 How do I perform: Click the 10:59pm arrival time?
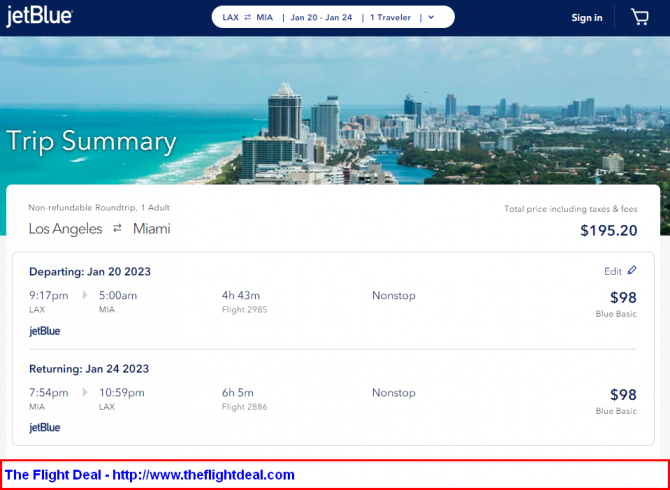[x=122, y=393]
